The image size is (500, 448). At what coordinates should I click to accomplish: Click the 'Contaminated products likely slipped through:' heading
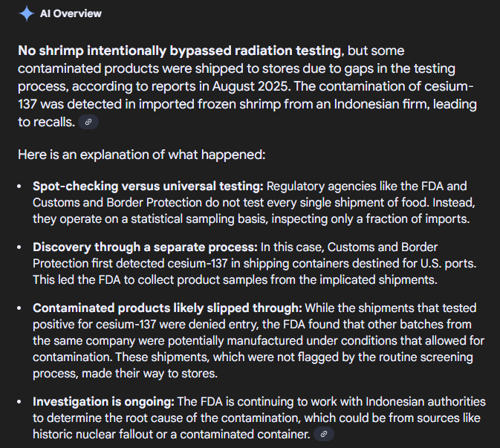coord(167,308)
